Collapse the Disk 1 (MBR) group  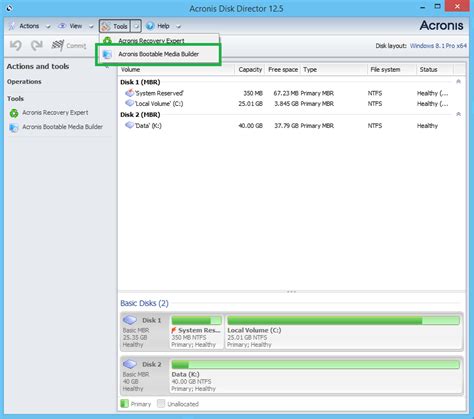[x=459, y=82]
